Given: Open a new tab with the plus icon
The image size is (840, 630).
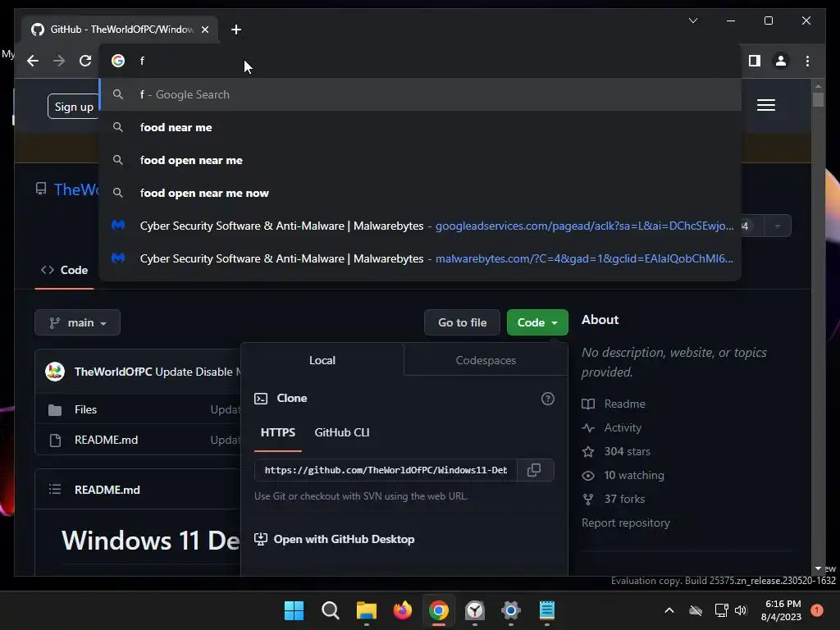Looking at the screenshot, I should (236, 30).
